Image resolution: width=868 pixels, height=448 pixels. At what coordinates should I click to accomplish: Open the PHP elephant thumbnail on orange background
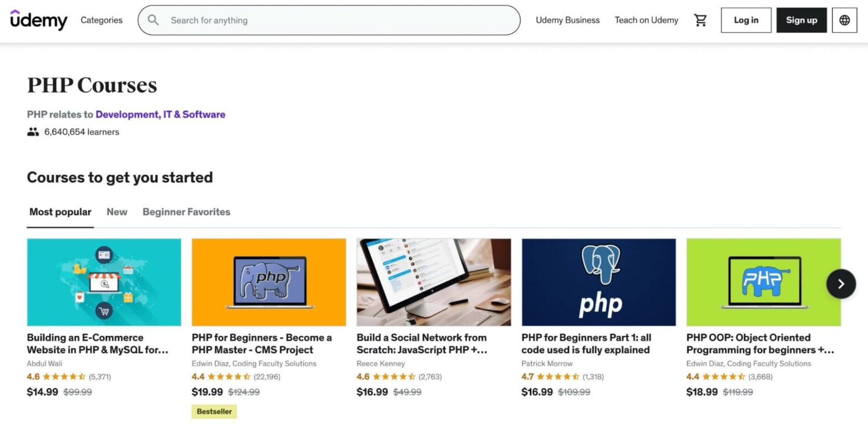point(268,281)
